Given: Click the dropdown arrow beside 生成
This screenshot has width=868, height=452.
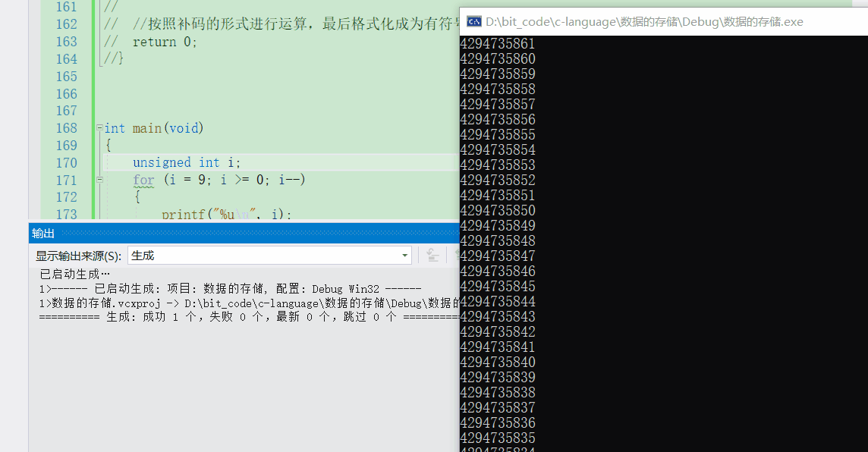Looking at the screenshot, I should (404, 256).
